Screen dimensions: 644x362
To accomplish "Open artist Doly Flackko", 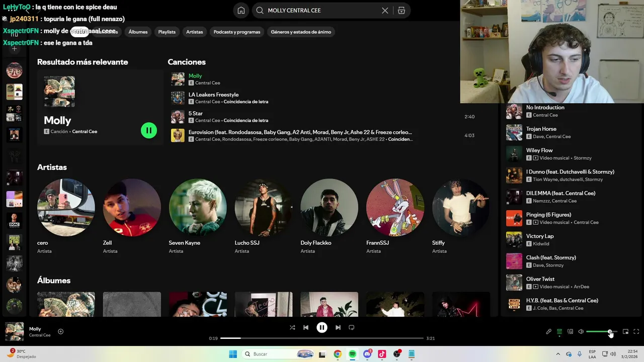I will [x=330, y=207].
